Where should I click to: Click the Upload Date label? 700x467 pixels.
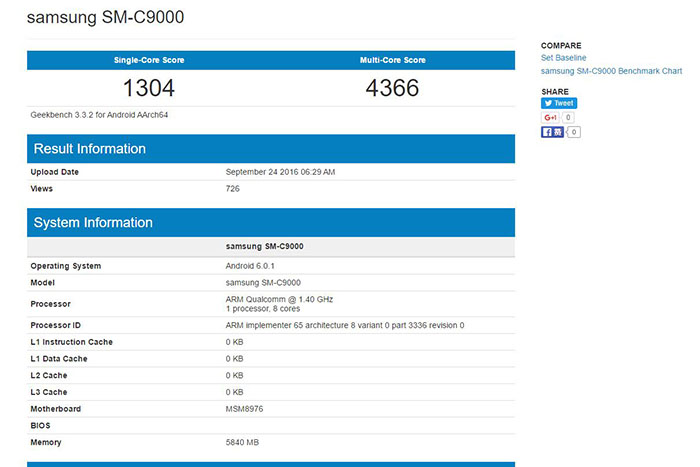pos(54,172)
